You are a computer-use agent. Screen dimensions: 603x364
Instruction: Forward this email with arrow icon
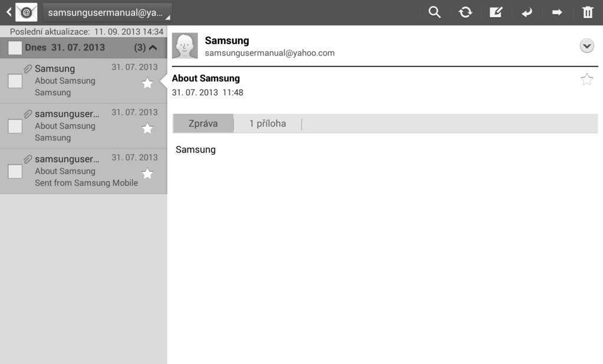tap(557, 12)
